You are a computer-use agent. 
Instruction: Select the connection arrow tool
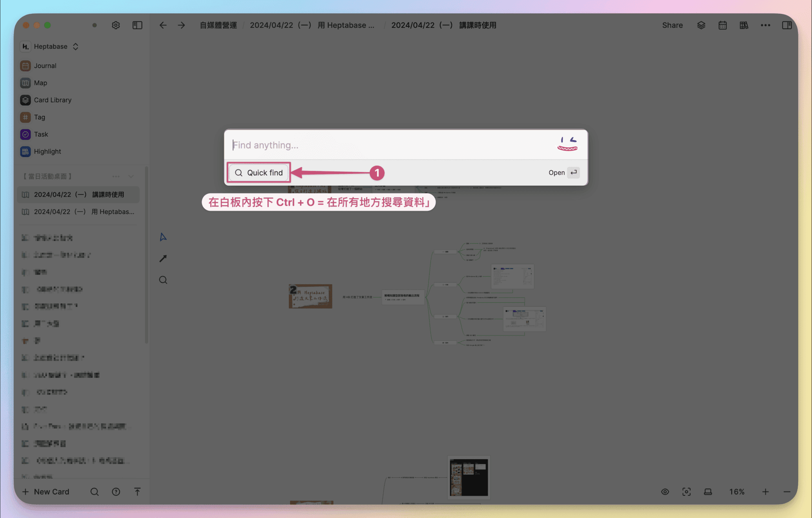163,259
